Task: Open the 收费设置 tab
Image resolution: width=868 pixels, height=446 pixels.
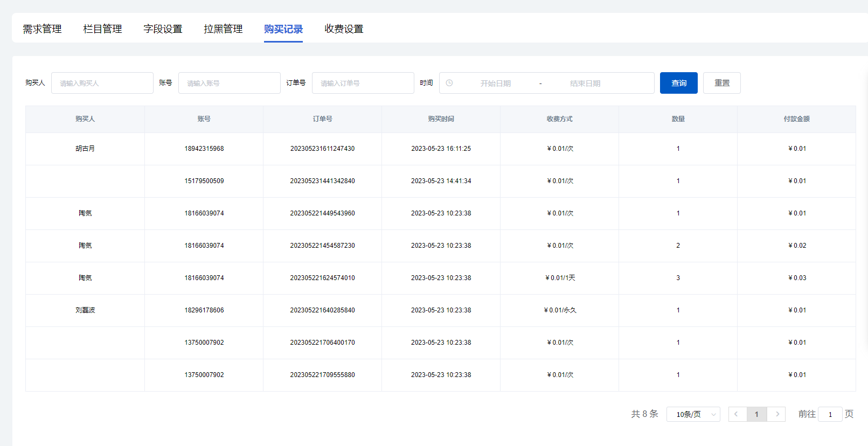Action: point(344,29)
